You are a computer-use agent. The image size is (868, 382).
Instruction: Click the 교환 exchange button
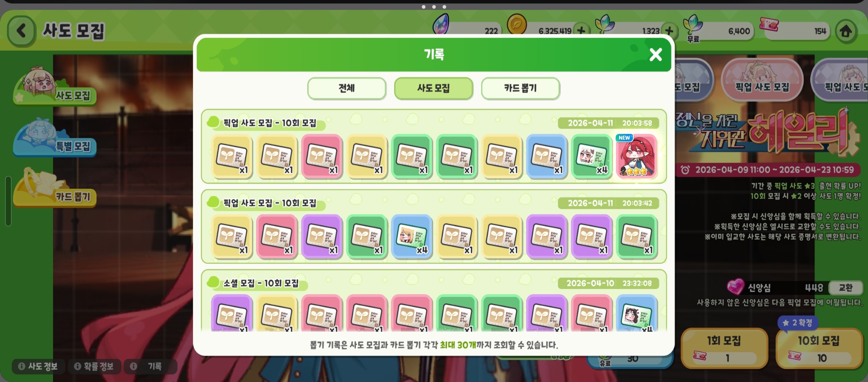(x=845, y=287)
